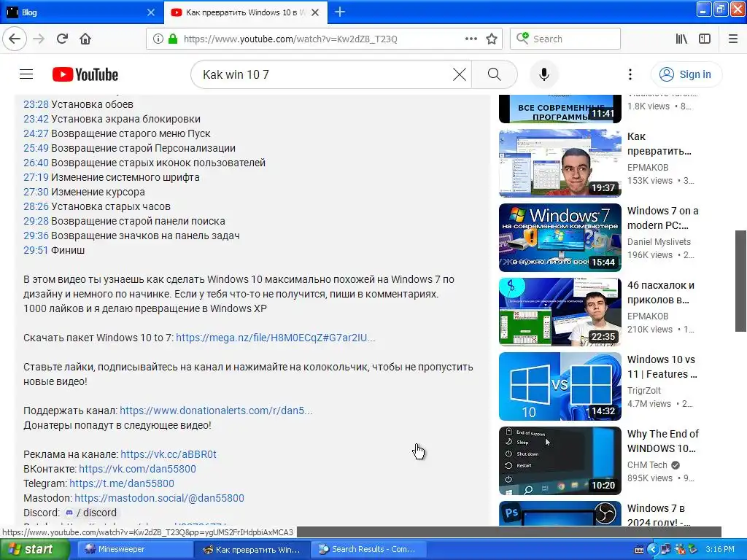Open the Windows start button
Viewport: 747px width, 560px height.
point(34,549)
